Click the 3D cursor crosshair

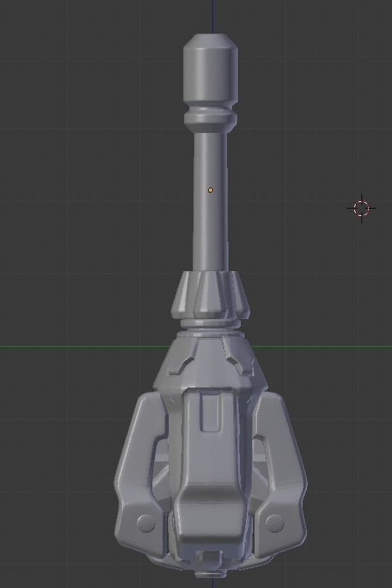click(x=361, y=208)
